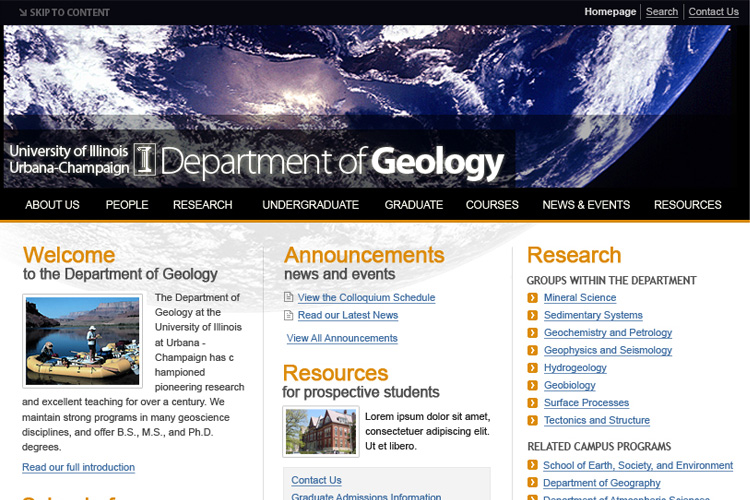Viewport: 750px width, 500px height.
Task: Open the Graduate navigation item
Action: tap(414, 205)
